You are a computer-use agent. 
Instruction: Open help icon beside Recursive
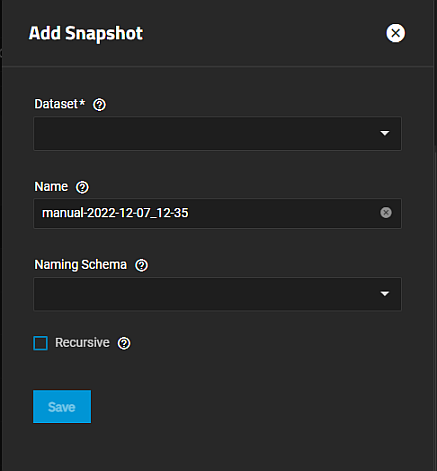[x=124, y=343]
